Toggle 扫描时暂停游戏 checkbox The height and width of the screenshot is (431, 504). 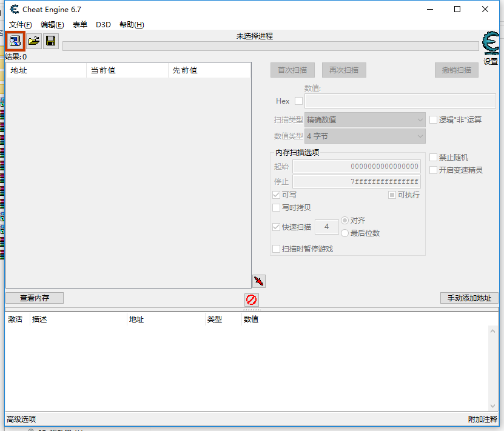click(x=277, y=249)
